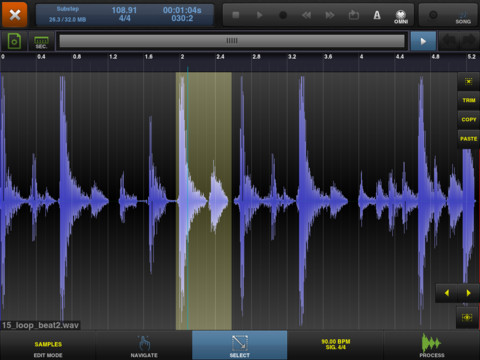Fast forward with the double-right arrows
Viewport: 480px width, 360px height.
pyautogui.click(x=330, y=15)
